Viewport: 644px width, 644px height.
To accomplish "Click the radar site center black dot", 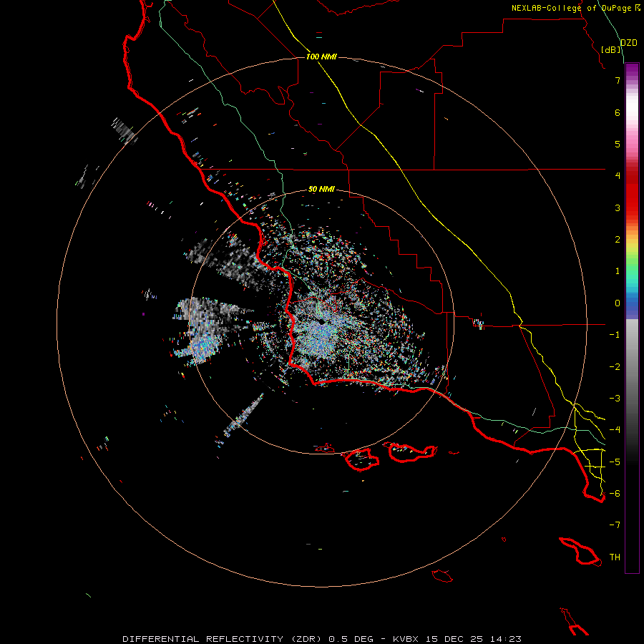I will [321, 323].
